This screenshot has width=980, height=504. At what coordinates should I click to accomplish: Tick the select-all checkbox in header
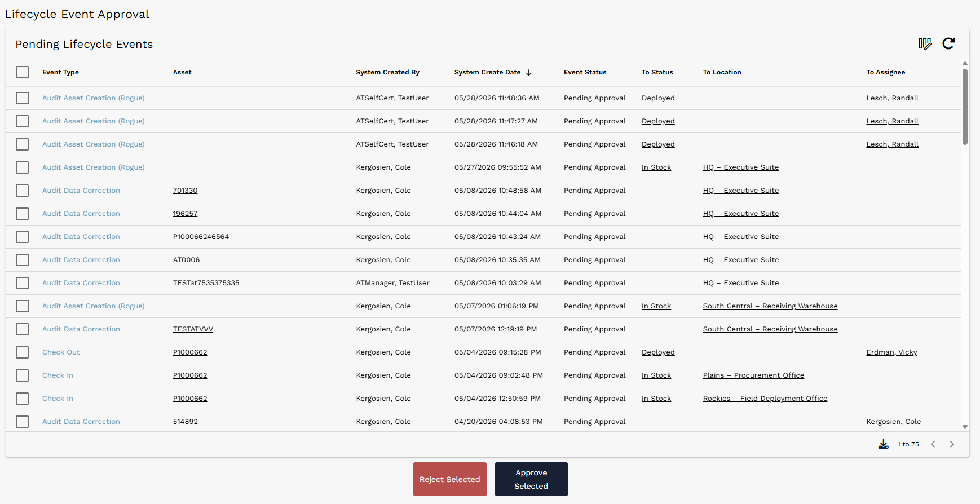pos(23,72)
